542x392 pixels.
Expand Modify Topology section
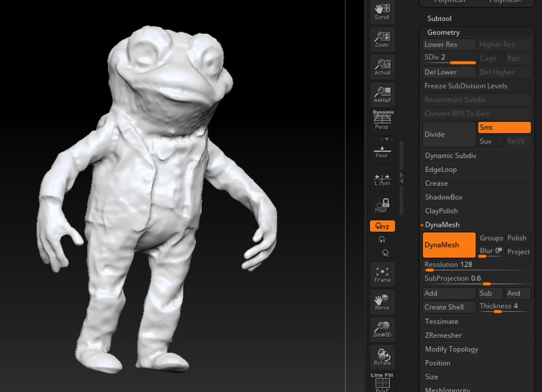pyautogui.click(x=451, y=350)
